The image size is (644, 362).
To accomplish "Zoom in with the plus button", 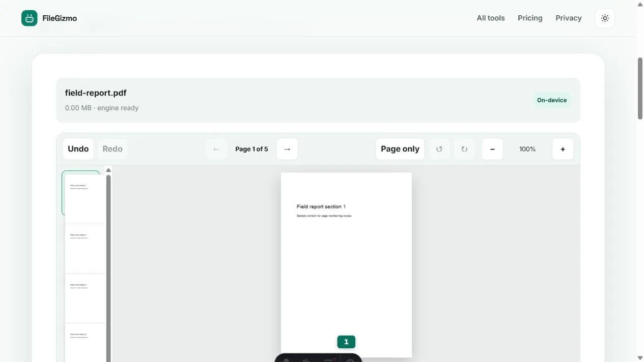I will (563, 149).
